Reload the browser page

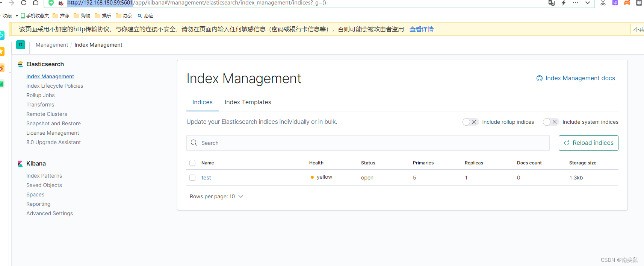point(24,3)
